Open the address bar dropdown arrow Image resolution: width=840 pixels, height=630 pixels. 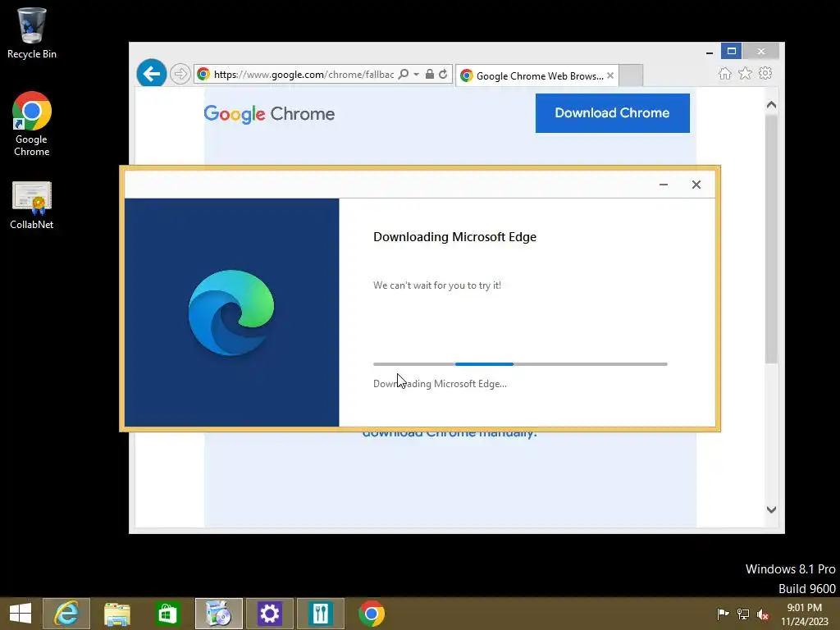point(416,74)
